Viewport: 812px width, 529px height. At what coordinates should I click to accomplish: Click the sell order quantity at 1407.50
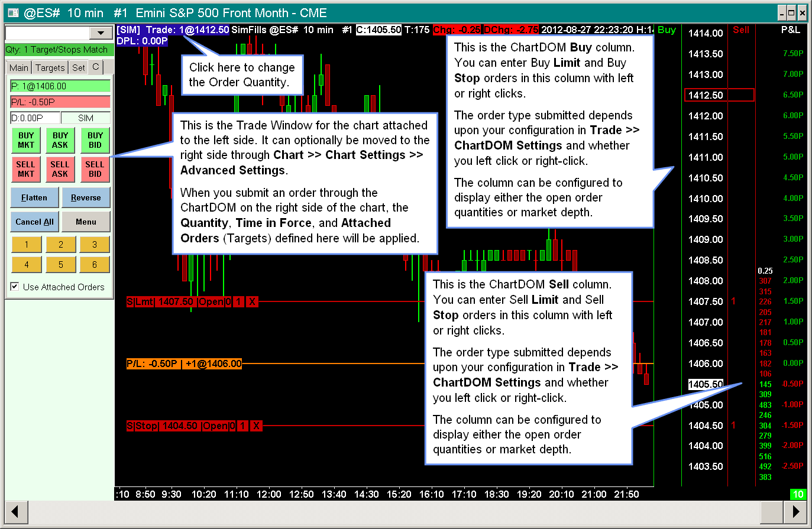point(733,301)
